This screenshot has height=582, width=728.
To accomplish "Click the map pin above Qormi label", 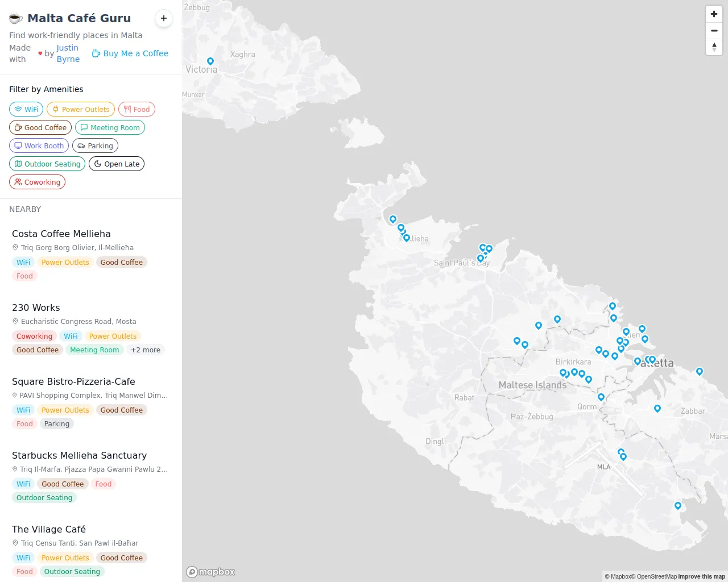I will click(x=601, y=397).
